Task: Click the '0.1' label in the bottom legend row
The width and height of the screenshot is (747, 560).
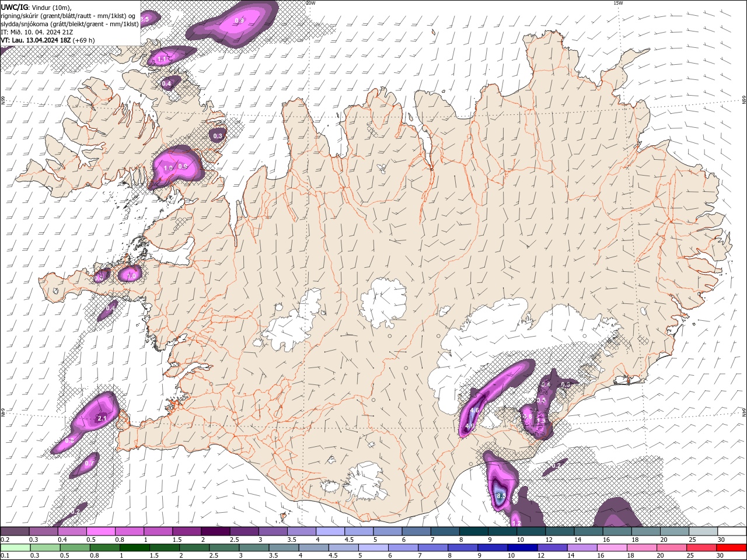Action: click(x=5, y=556)
